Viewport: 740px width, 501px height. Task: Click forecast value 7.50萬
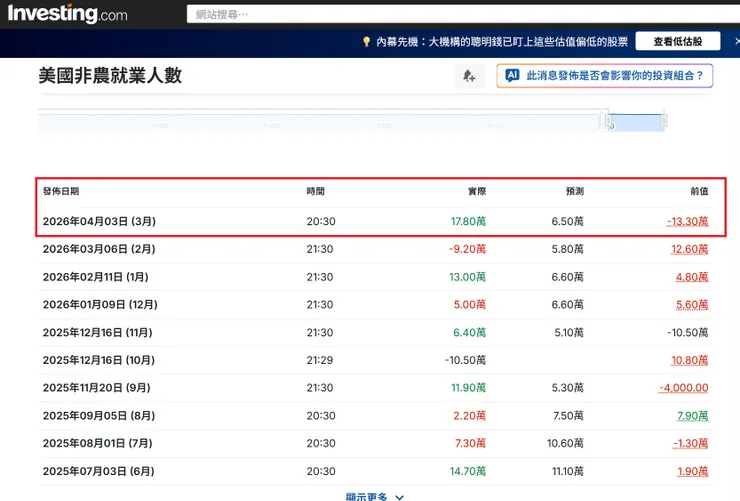click(569, 416)
